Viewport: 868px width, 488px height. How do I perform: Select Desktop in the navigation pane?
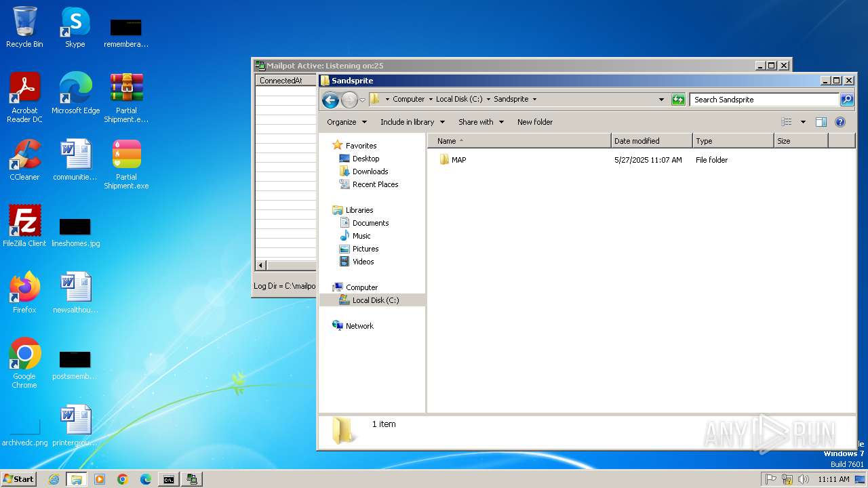[x=366, y=159]
